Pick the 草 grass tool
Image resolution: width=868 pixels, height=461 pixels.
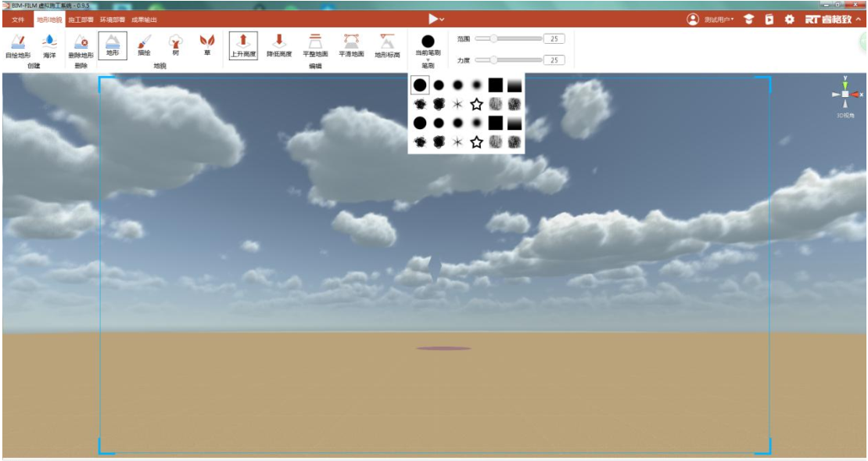click(207, 45)
